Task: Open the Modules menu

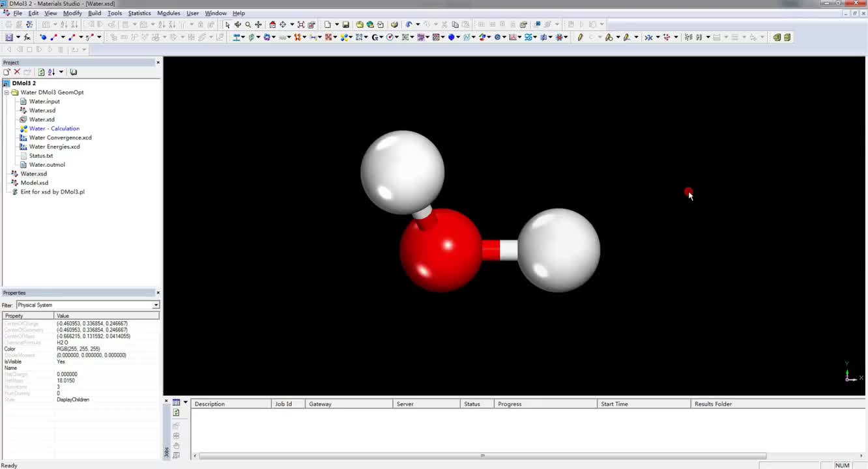Action: click(169, 13)
